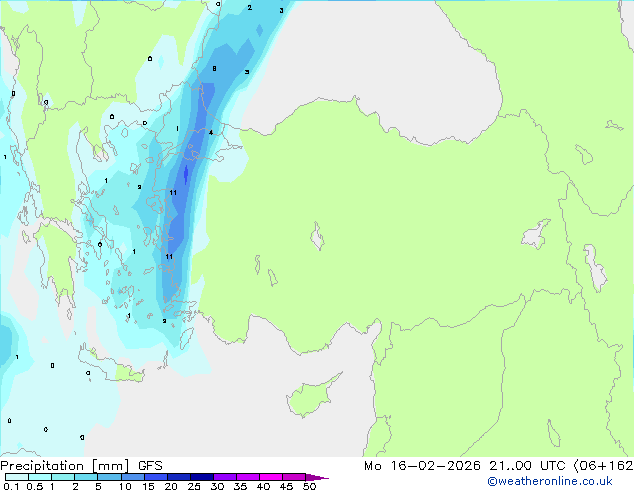Click the '0.1' legend scale label

[11, 486]
